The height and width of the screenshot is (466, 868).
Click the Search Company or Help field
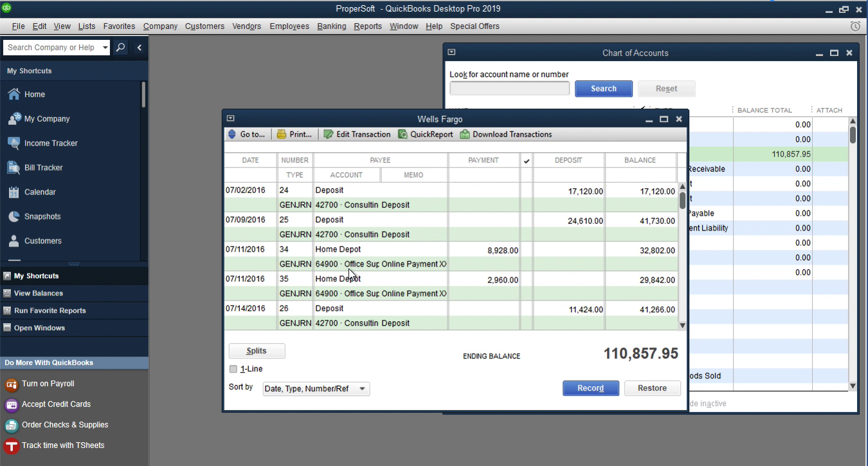pyautogui.click(x=51, y=47)
